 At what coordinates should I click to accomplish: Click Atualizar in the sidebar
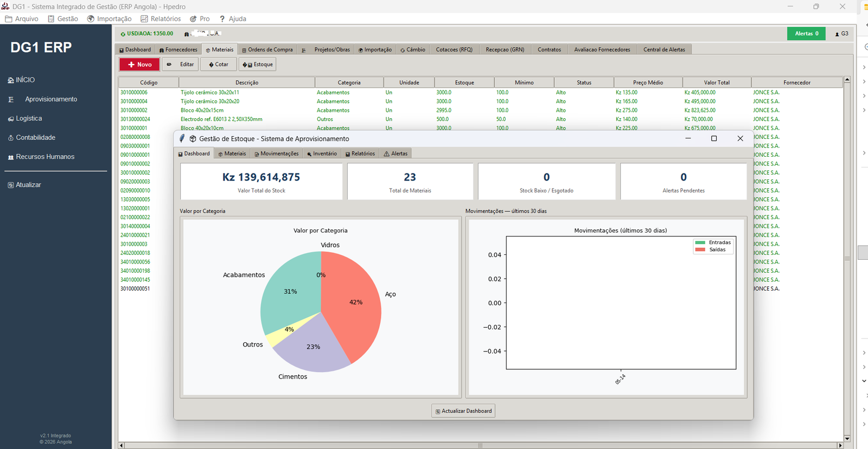24,185
